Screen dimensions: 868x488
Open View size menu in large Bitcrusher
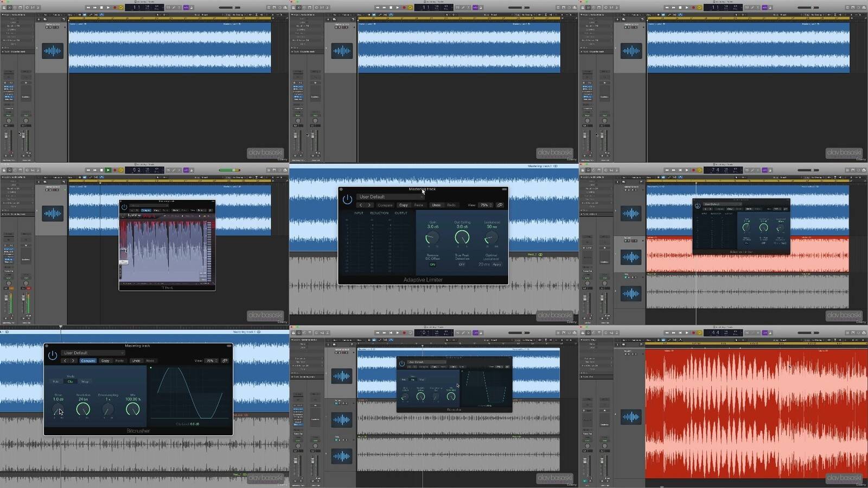pos(210,360)
